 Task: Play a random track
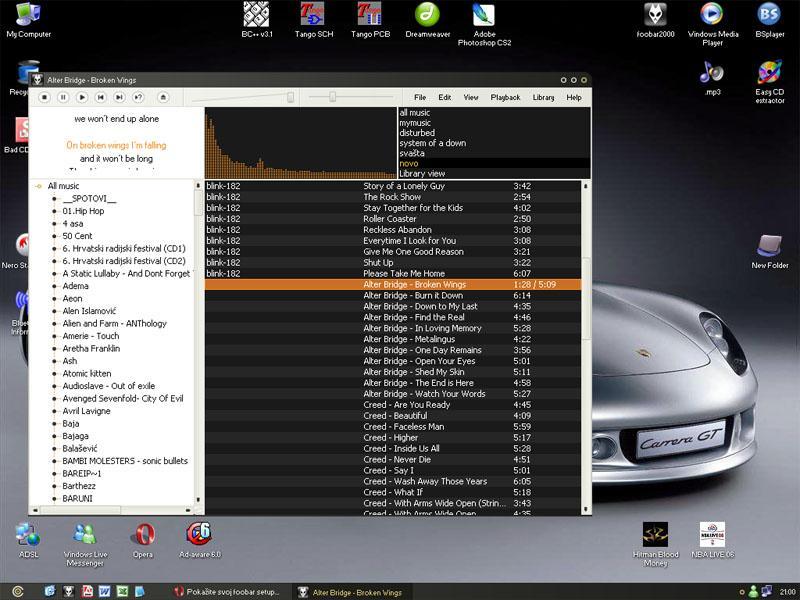(138, 97)
